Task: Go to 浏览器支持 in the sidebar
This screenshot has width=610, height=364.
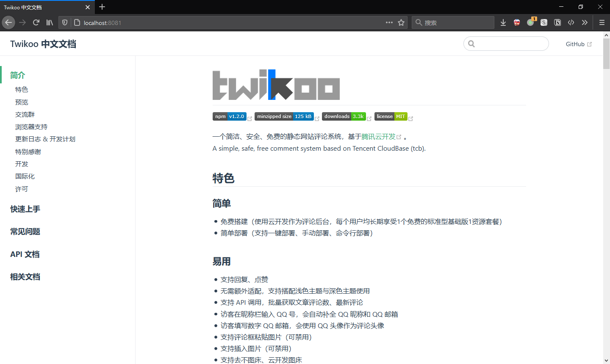Action: 31,127
